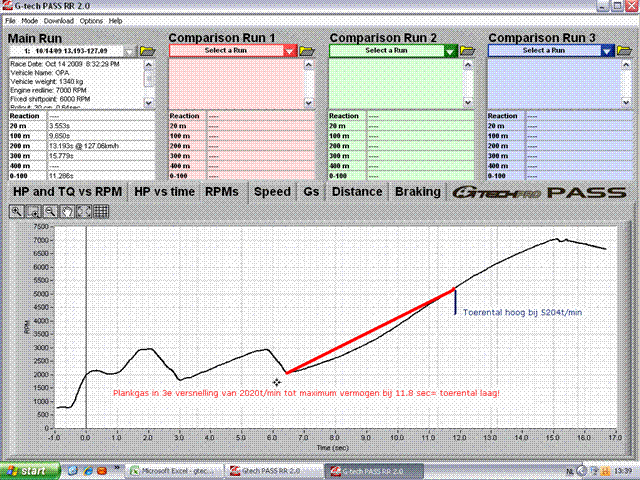The image size is (640, 480).
Task: Click the red line endpoint at 5204 RPM
Action: point(454,289)
